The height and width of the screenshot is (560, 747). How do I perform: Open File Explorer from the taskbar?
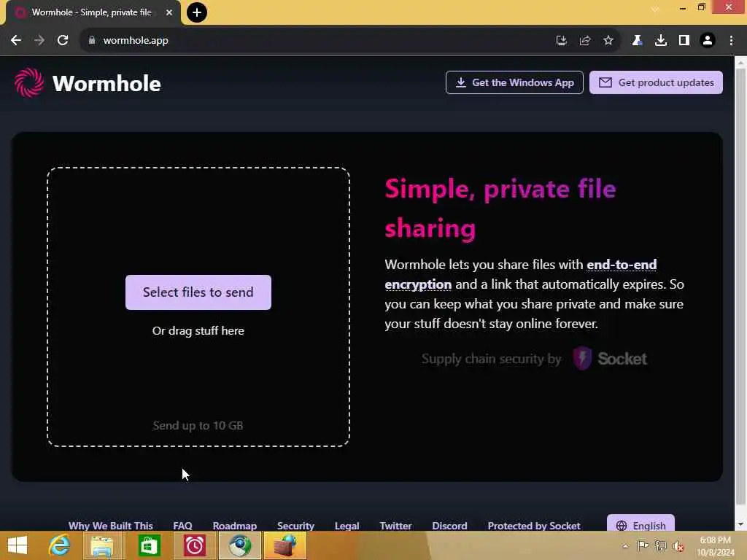pyautogui.click(x=102, y=545)
